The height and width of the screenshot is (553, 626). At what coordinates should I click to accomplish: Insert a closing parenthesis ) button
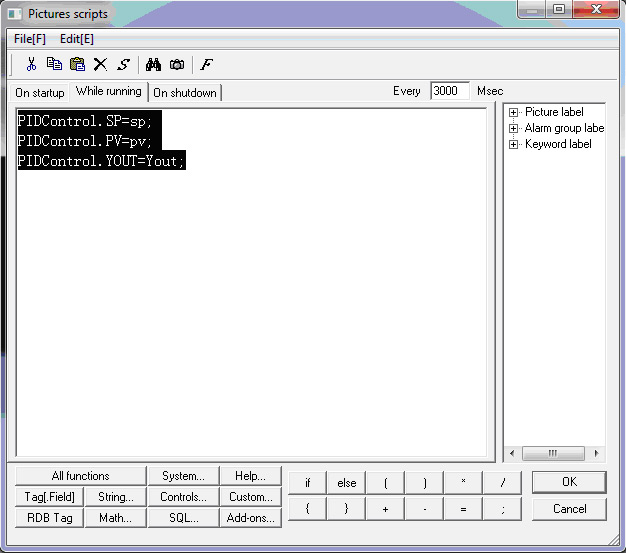(x=424, y=483)
